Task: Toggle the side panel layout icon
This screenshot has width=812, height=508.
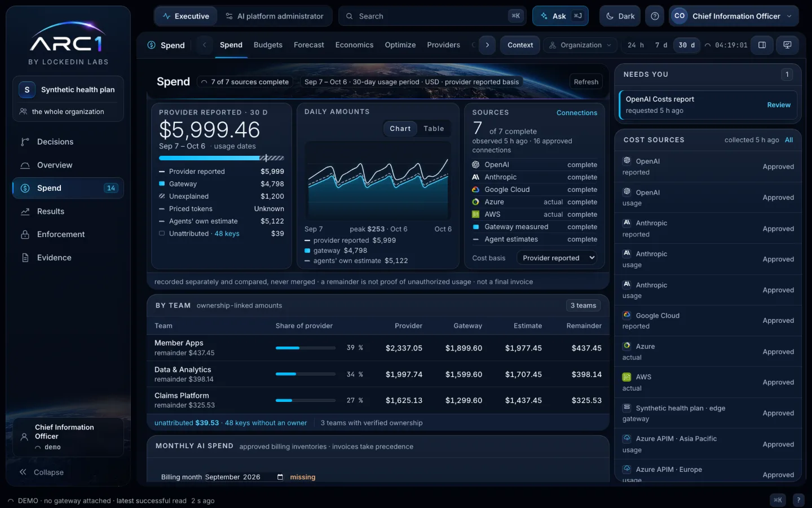Action: pos(762,45)
